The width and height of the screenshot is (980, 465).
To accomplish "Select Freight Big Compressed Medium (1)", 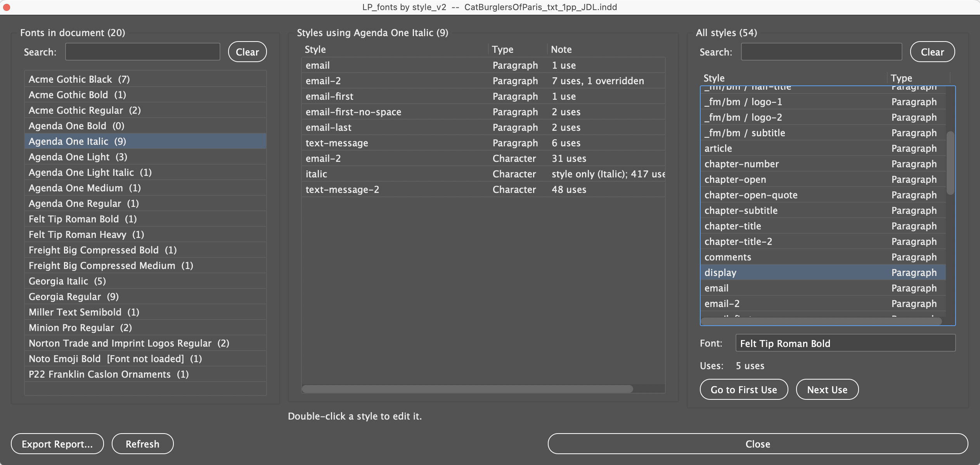I will point(145,265).
